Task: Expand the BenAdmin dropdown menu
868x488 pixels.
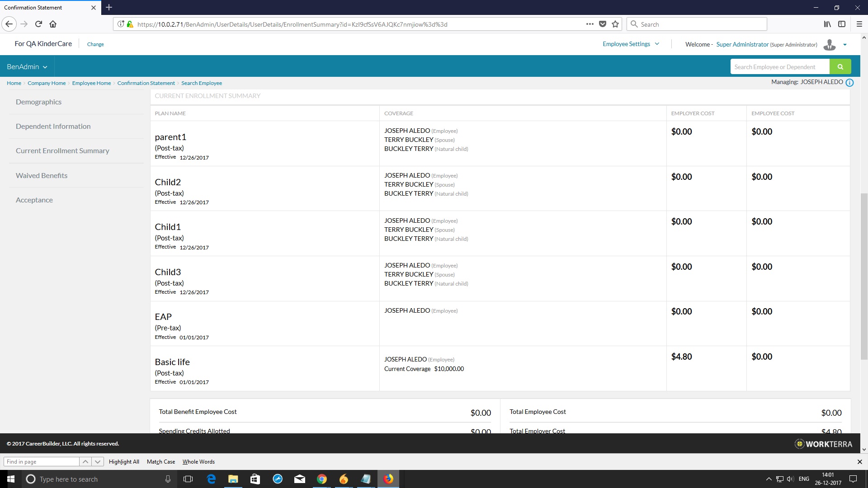Action: [27, 67]
